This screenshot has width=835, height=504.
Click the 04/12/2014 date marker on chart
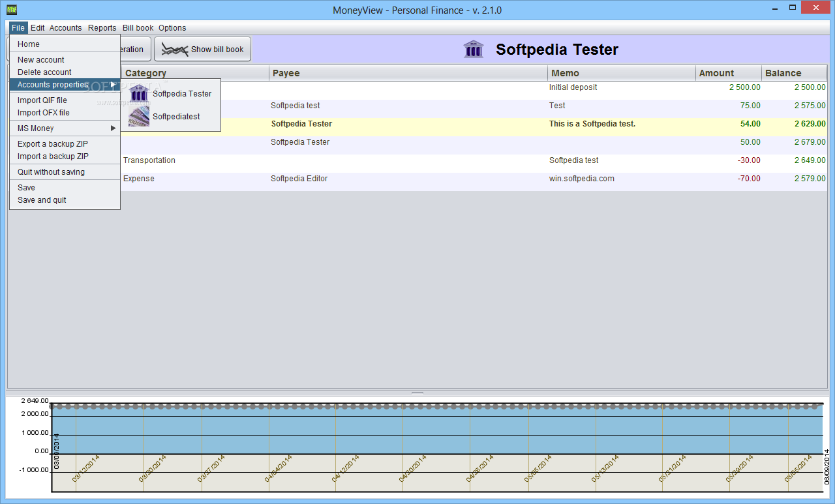coord(345,469)
